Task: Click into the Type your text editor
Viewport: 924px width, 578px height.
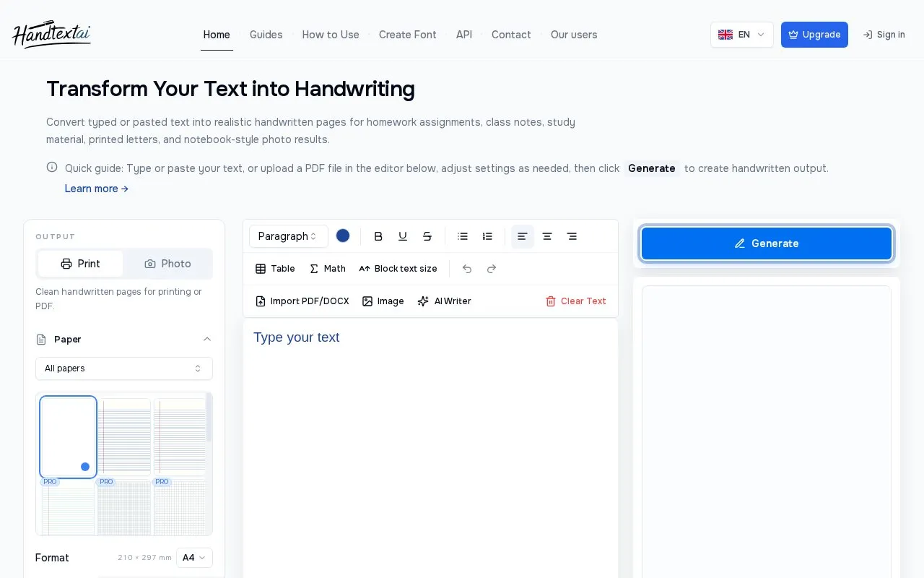Action: pyautogui.click(x=430, y=448)
